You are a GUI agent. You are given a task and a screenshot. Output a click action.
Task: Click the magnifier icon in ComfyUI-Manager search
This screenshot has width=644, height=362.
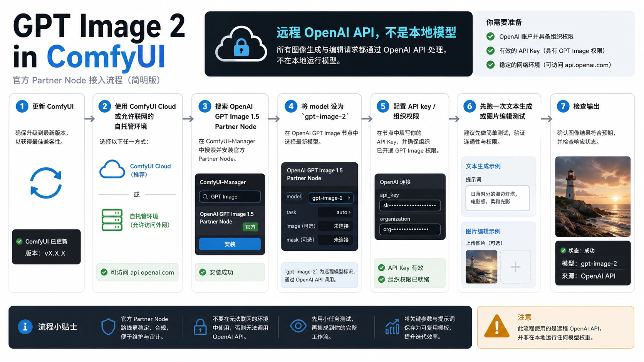205,197
